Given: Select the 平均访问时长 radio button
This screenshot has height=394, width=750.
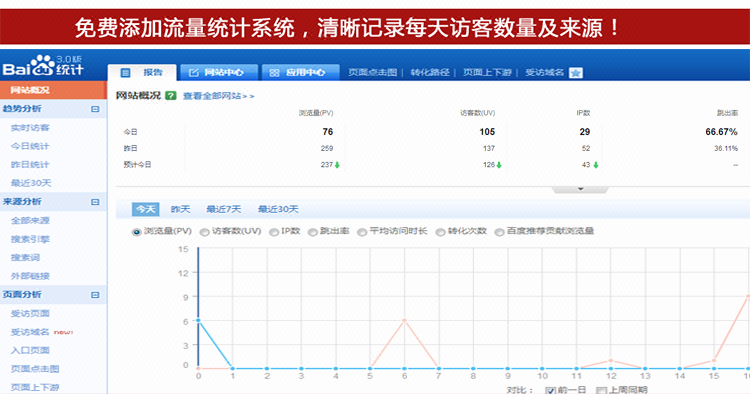Looking at the screenshot, I should [362, 232].
